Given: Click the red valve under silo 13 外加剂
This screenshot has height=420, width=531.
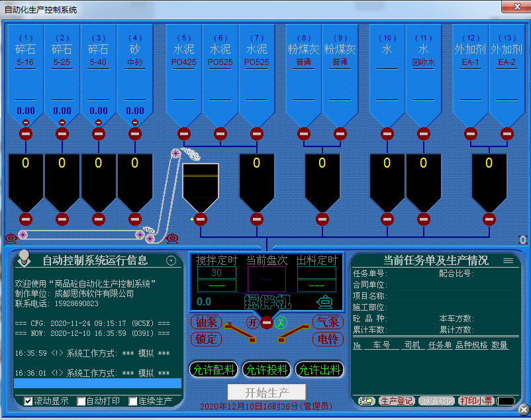Looking at the screenshot, I should coord(507,134).
